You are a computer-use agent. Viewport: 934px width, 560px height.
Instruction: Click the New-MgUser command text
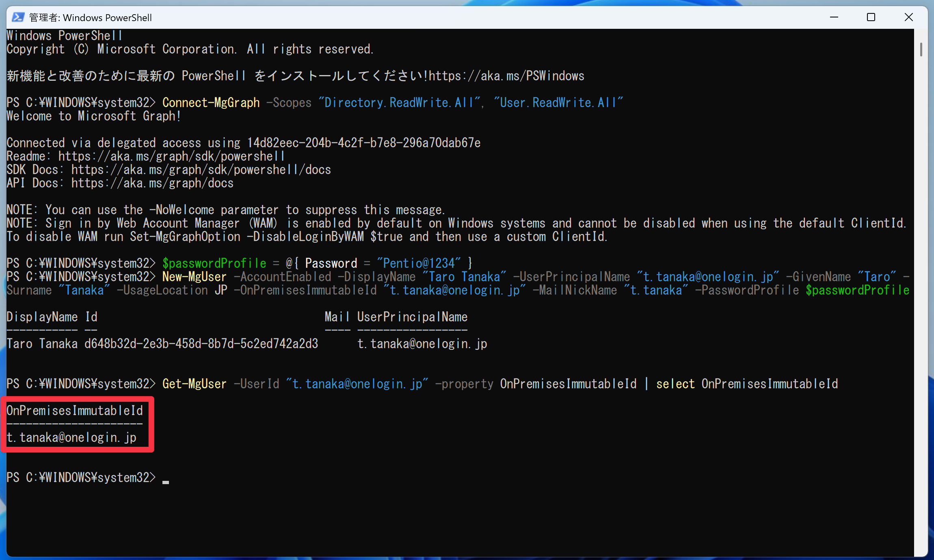[x=195, y=277]
